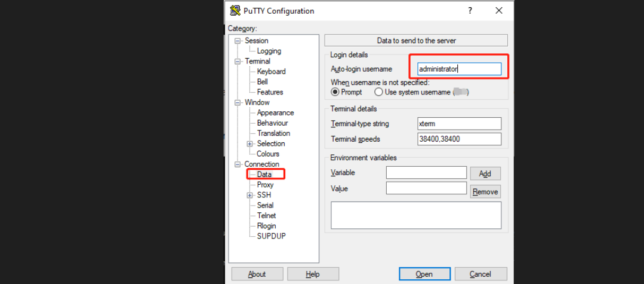
Task: Select the SSH category
Action: click(264, 195)
